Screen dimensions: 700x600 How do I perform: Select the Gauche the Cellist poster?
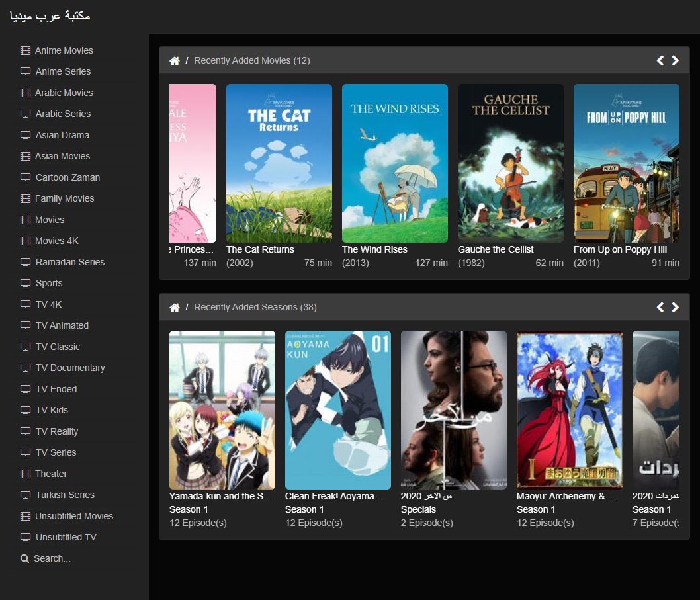click(x=511, y=163)
